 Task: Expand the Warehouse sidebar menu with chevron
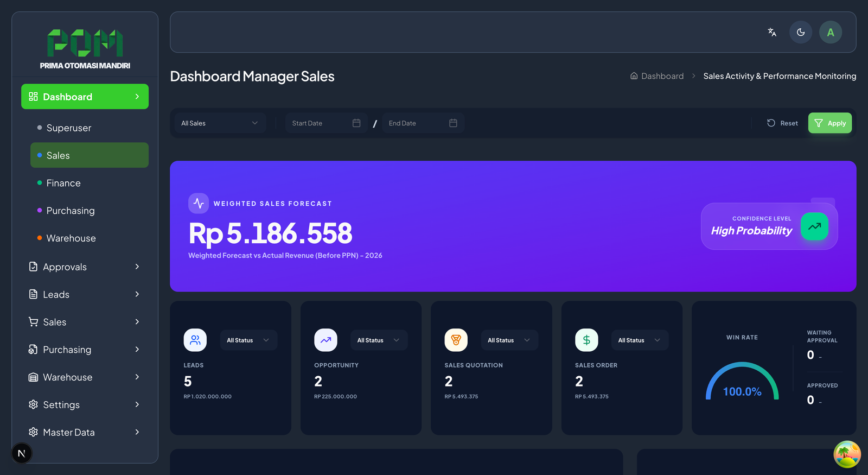click(x=85, y=377)
